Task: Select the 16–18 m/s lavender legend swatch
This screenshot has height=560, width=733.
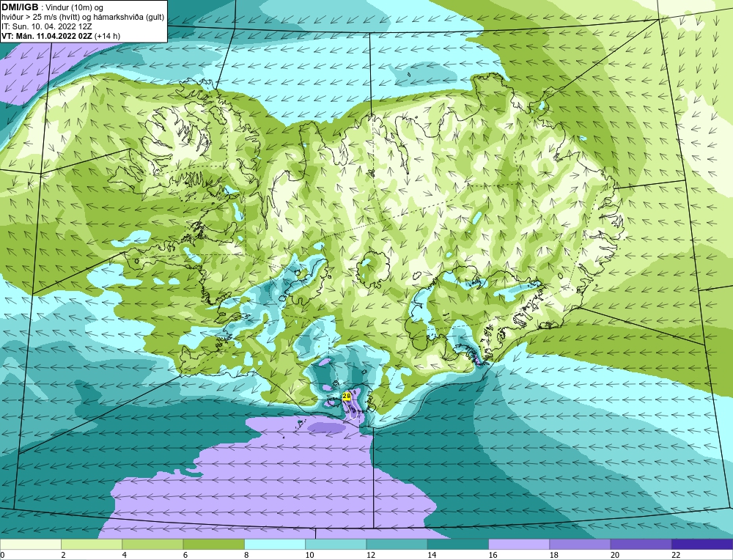Action: pyautogui.click(x=519, y=544)
